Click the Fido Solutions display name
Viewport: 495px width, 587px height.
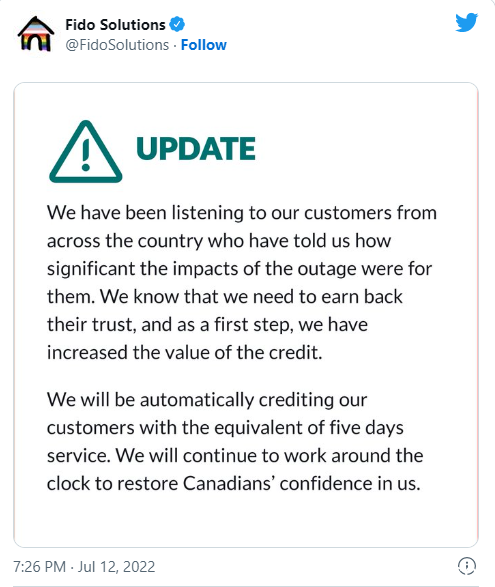[x=115, y=25]
